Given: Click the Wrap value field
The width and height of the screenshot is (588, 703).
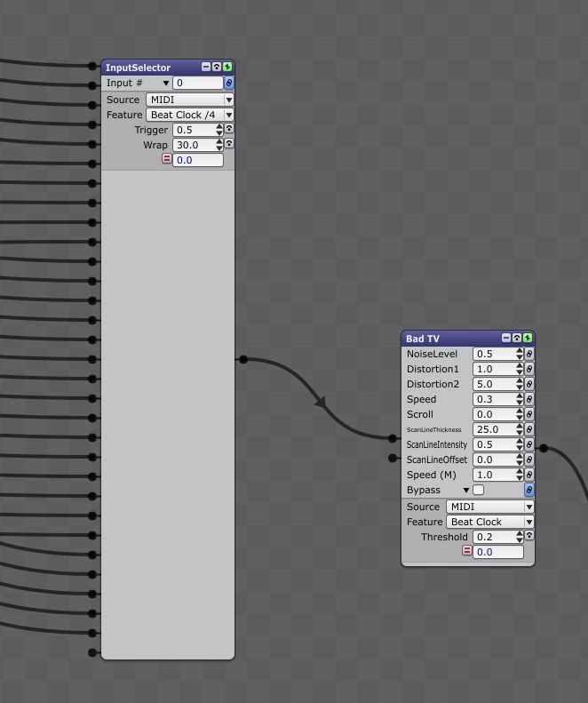Looking at the screenshot, I should (194, 145).
